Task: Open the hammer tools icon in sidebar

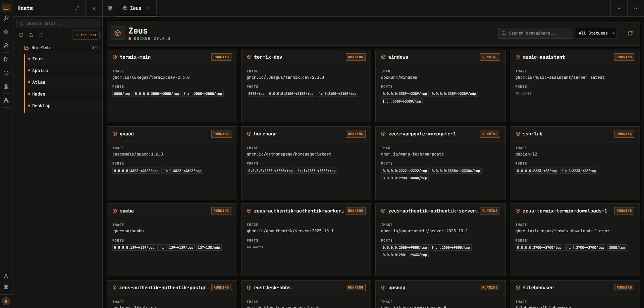Action: tap(6, 46)
